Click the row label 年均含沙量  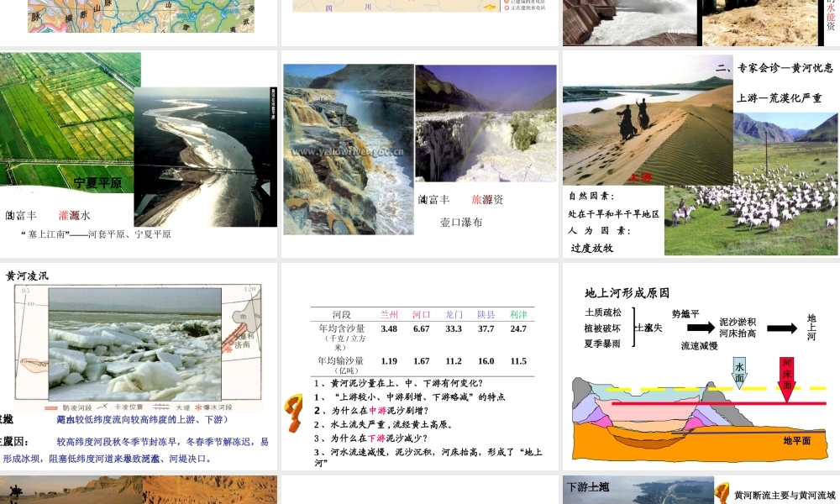(341, 328)
